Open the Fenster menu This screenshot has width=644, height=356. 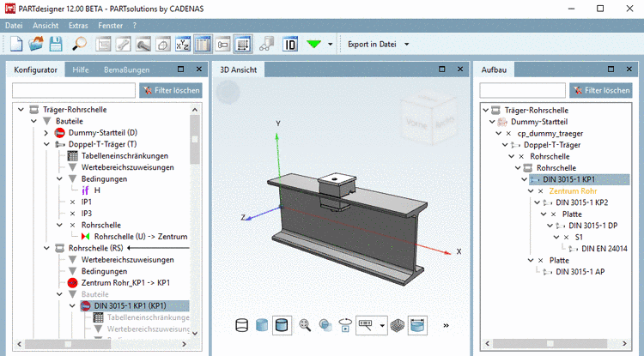pos(110,26)
